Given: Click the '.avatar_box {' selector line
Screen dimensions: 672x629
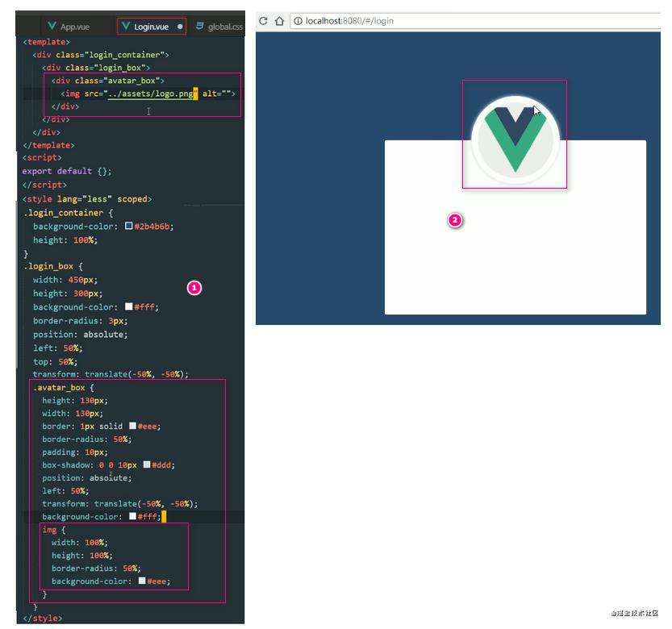Looking at the screenshot, I should pyautogui.click(x=64, y=387).
